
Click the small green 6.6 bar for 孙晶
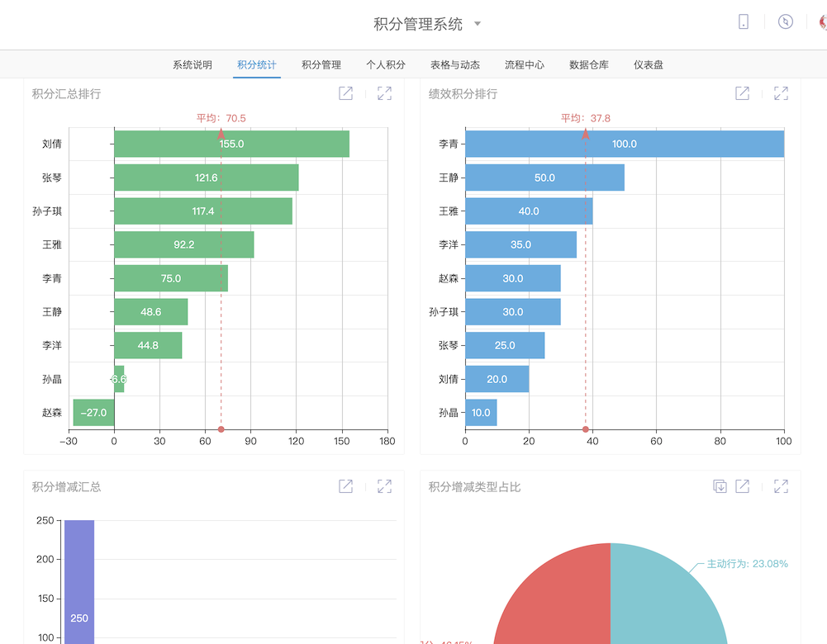coord(119,379)
